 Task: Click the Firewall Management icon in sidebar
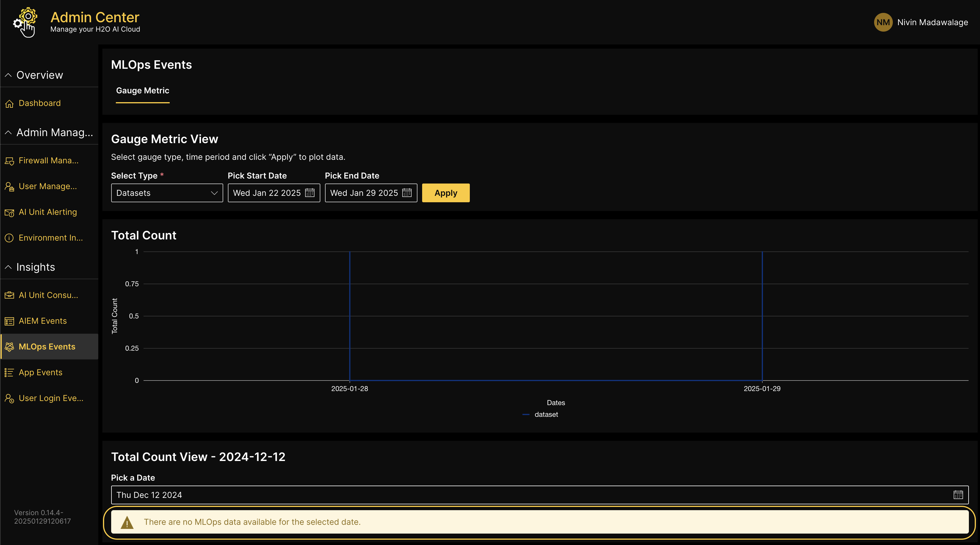pos(9,161)
